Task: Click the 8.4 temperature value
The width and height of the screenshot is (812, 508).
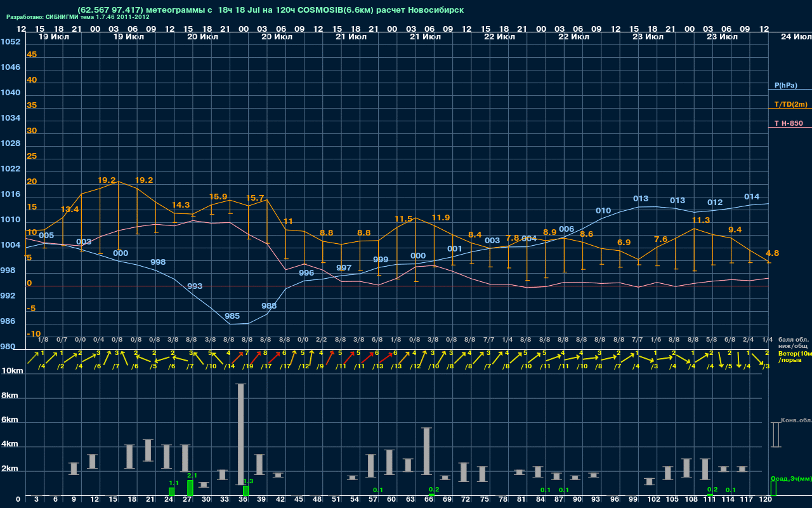Action: pyautogui.click(x=475, y=235)
